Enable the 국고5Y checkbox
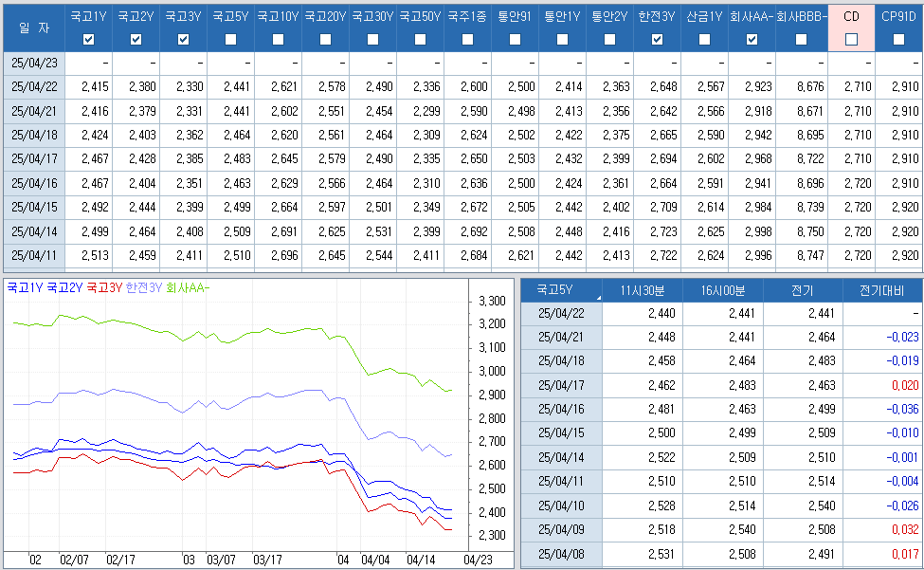 (230, 39)
